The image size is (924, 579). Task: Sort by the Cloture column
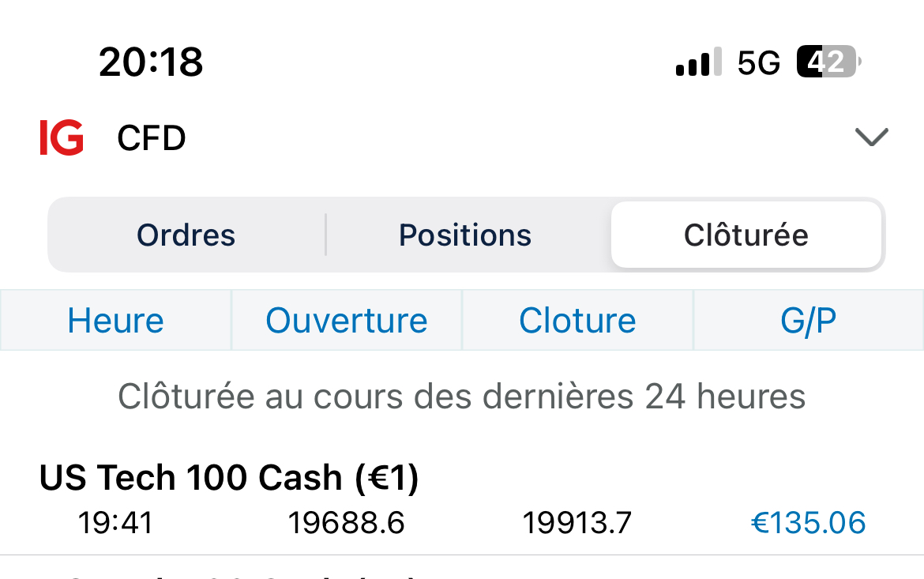tap(577, 321)
